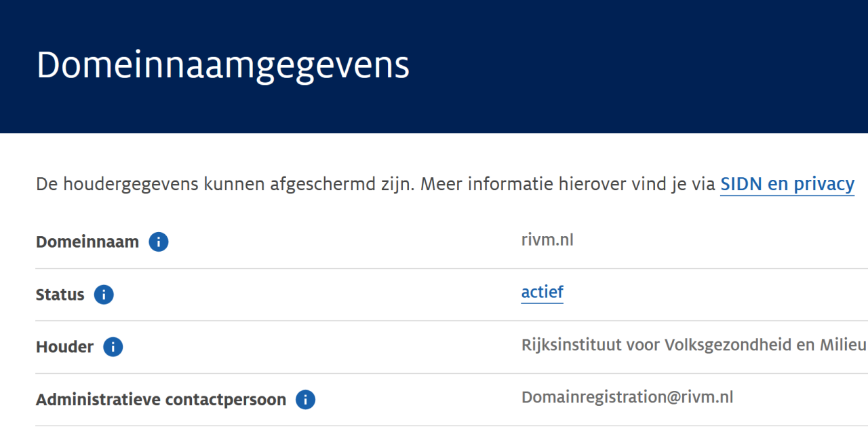
Task: Click the divider line below the Houder row
Action: pyautogui.click(x=434, y=373)
